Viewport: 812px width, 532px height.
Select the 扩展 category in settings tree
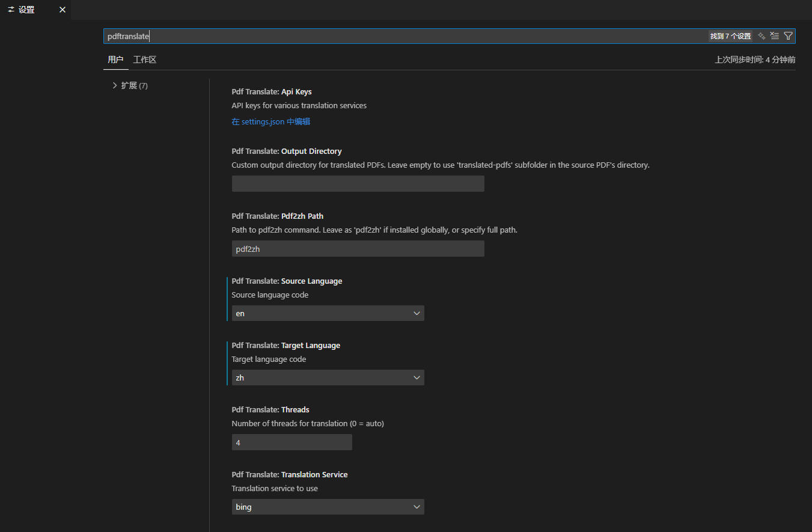click(x=134, y=85)
